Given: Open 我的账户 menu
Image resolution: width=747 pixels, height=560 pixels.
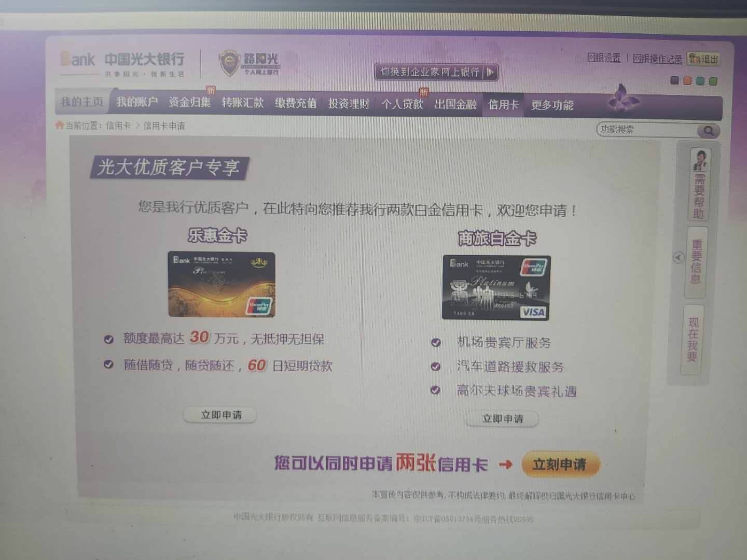Looking at the screenshot, I should pos(137,102).
